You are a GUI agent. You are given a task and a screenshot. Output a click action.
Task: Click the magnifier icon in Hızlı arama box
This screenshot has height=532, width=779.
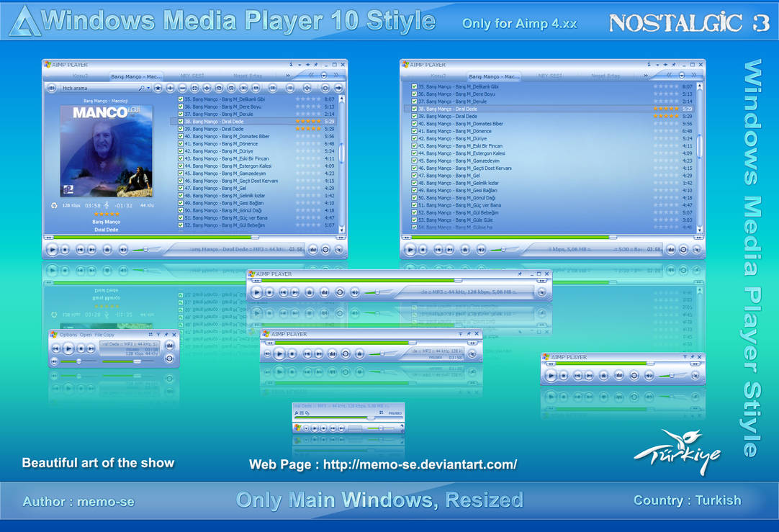pyautogui.click(x=142, y=88)
